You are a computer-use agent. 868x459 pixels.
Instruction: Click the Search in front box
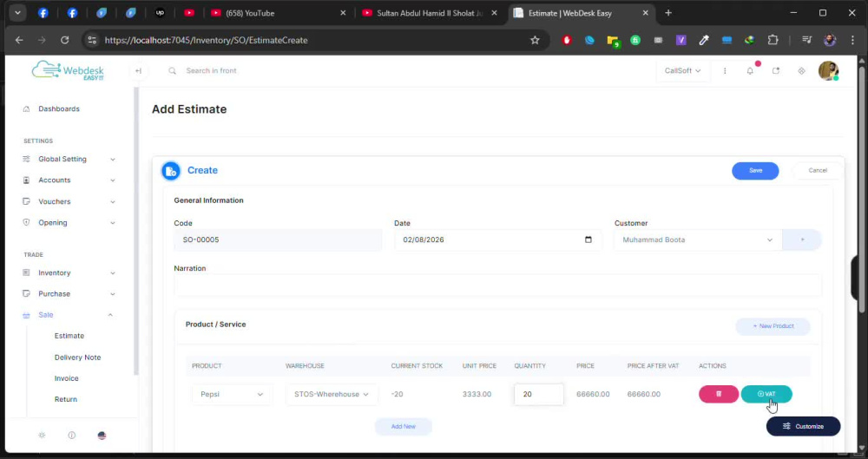click(211, 71)
